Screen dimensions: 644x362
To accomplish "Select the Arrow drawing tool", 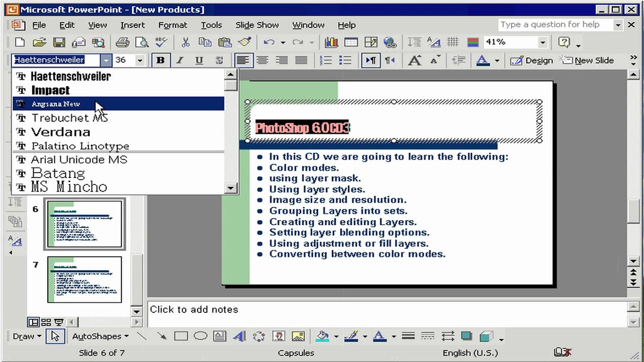I will coord(162,336).
